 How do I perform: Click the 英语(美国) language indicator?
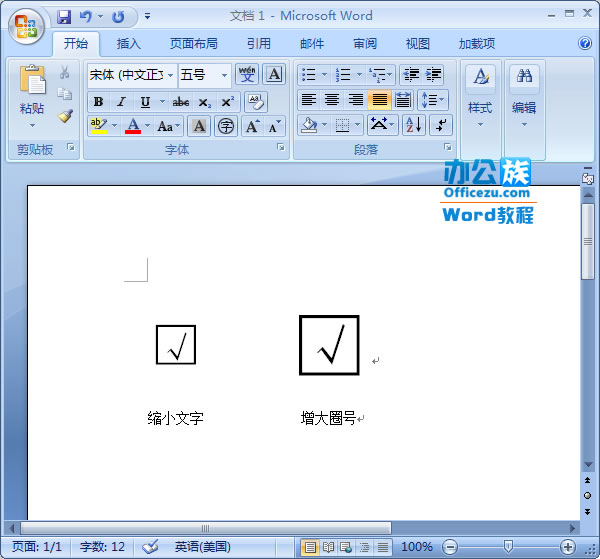(202, 547)
